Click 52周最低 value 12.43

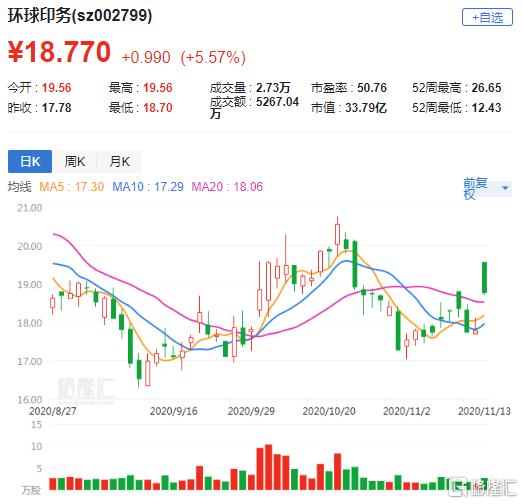[x=486, y=108]
